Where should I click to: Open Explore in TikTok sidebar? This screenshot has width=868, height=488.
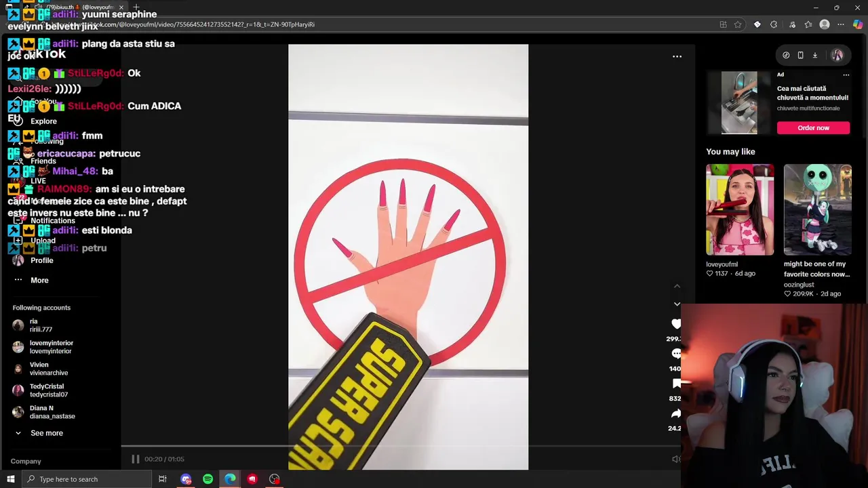(x=43, y=121)
